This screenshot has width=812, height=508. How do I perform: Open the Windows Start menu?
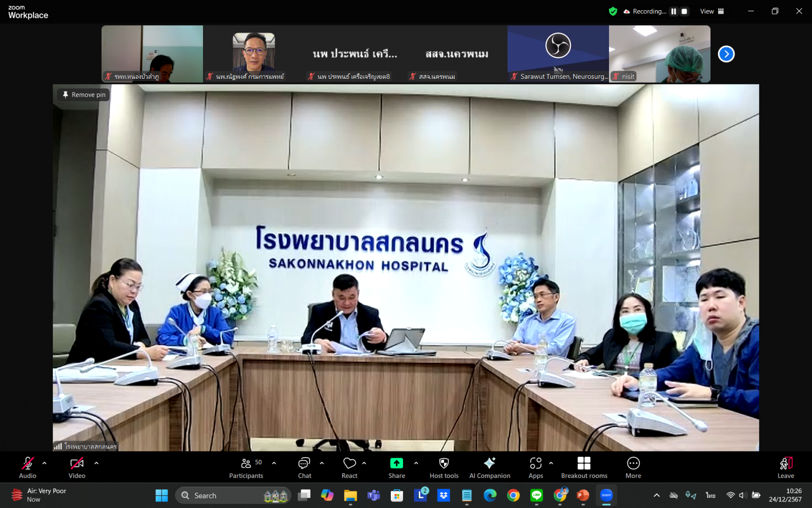pos(161,495)
